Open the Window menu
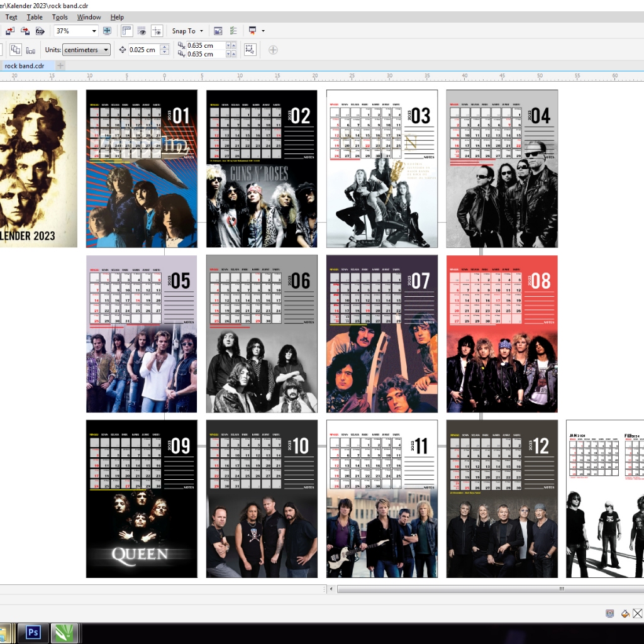 click(x=89, y=17)
